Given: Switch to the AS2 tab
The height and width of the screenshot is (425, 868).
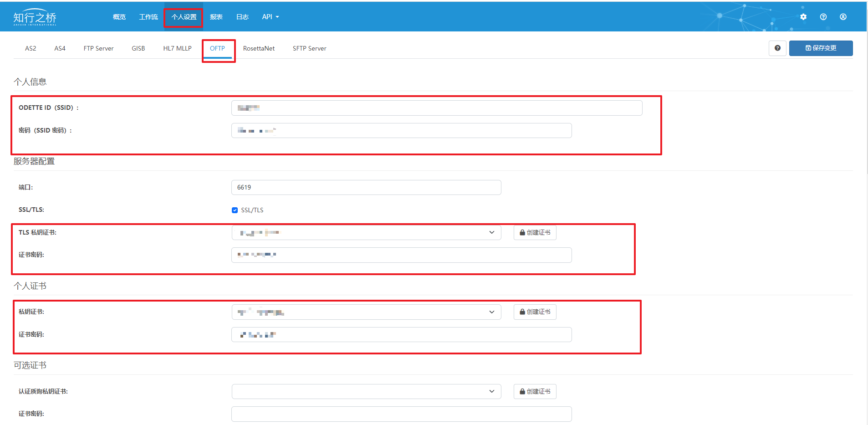Looking at the screenshot, I should click(x=31, y=48).
